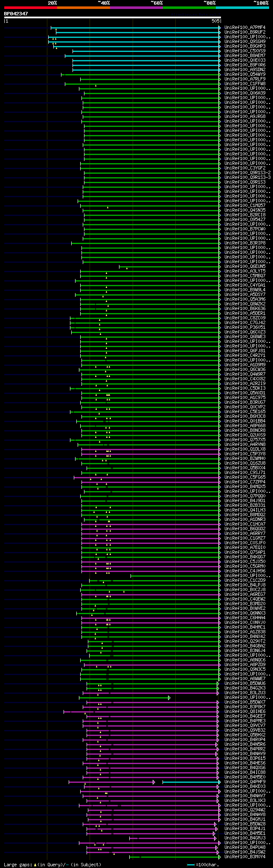
Task: Select the UniRef100_B4R0P4 label
Action: tap(245, 740)
